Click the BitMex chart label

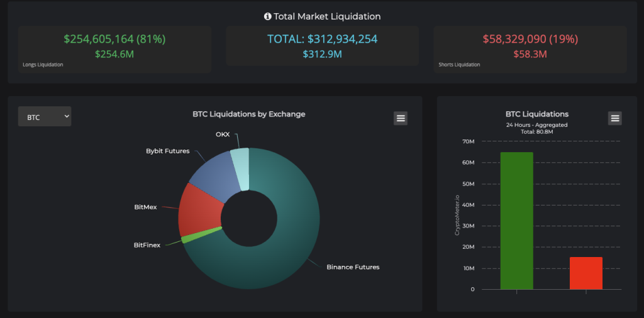pos(145,207)
